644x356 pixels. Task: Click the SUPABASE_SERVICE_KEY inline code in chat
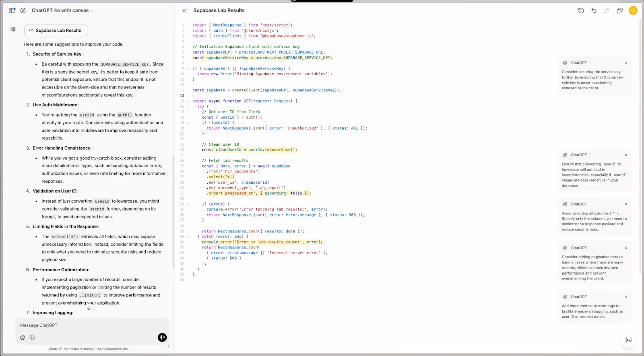click(125, 64)
